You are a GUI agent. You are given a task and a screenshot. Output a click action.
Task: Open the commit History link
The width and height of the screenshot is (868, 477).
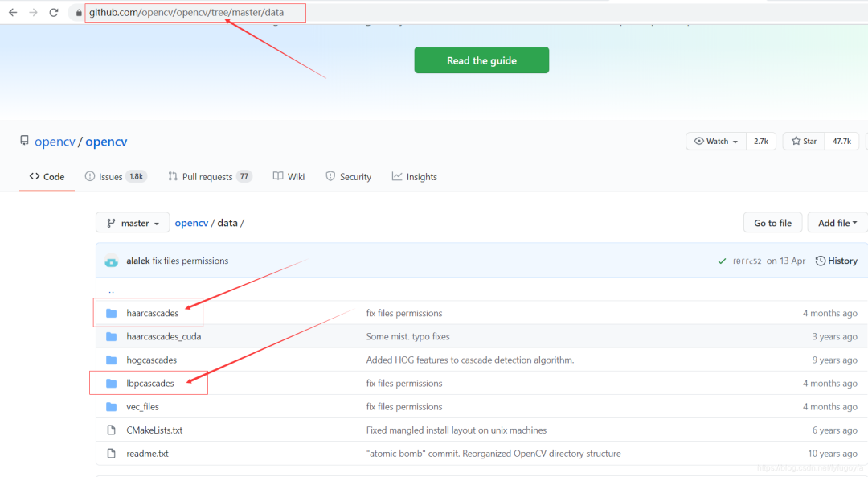click(837, 261)
